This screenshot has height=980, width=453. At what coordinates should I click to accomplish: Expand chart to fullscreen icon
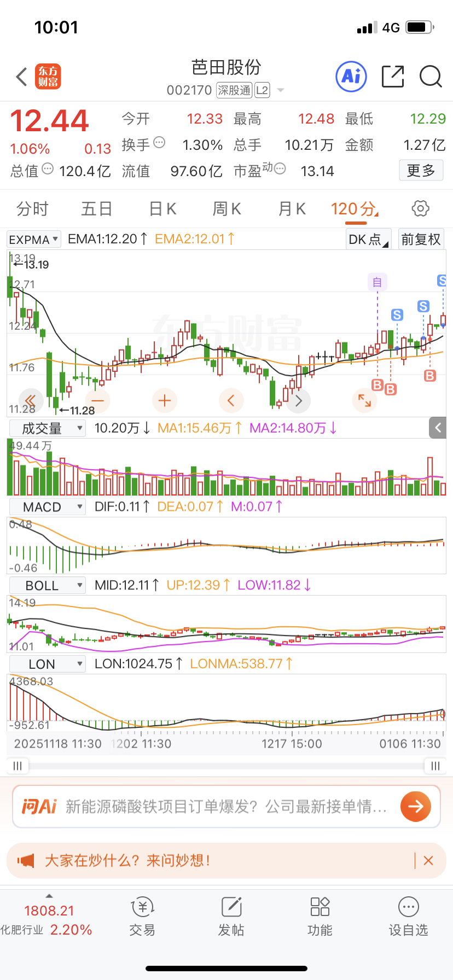[364, 401]
